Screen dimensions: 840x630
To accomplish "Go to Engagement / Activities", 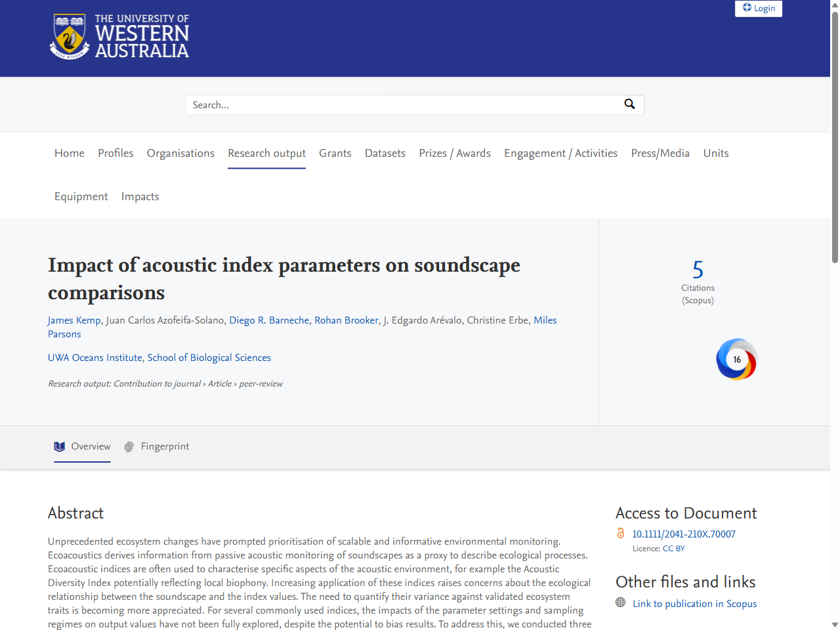I will pos(560,153).
